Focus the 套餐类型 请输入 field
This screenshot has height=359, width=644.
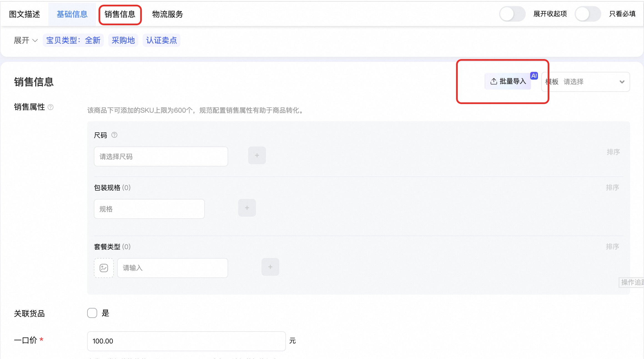click(173, 268)
